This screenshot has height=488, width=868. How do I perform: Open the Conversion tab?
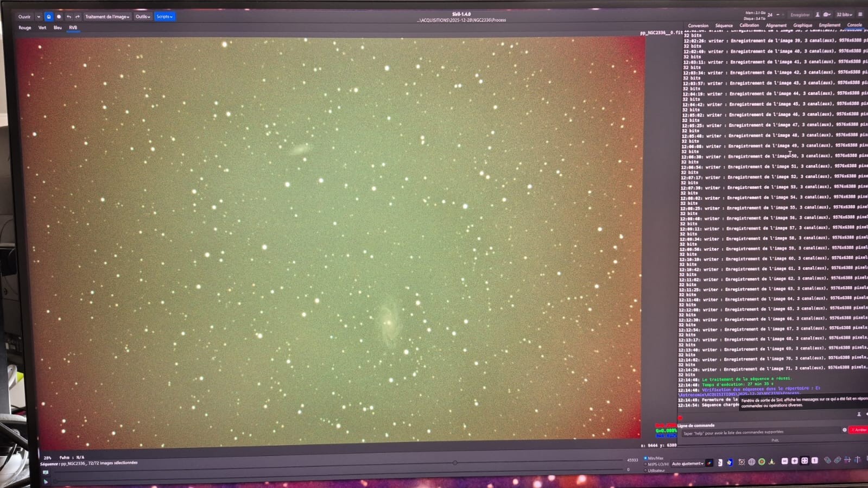coord(698,26)
